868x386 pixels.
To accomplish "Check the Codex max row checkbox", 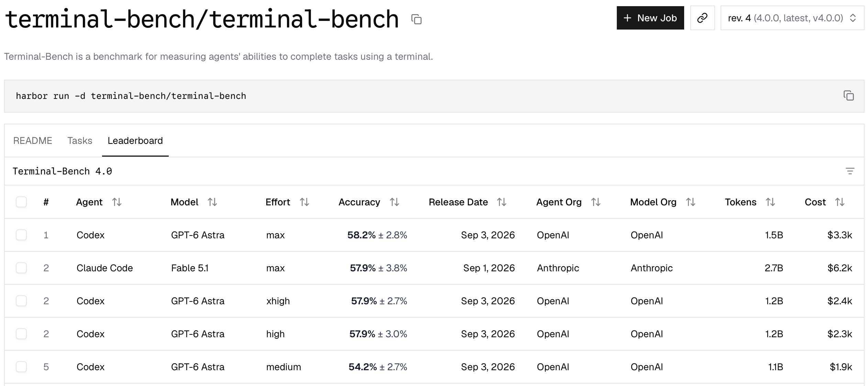I will click(21, 235).
